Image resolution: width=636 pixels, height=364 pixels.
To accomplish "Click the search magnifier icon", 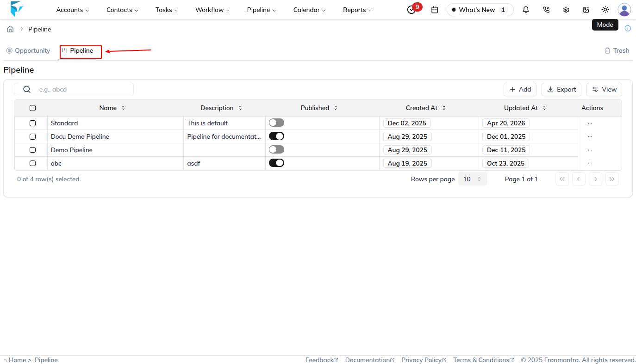I will [27, 89].
